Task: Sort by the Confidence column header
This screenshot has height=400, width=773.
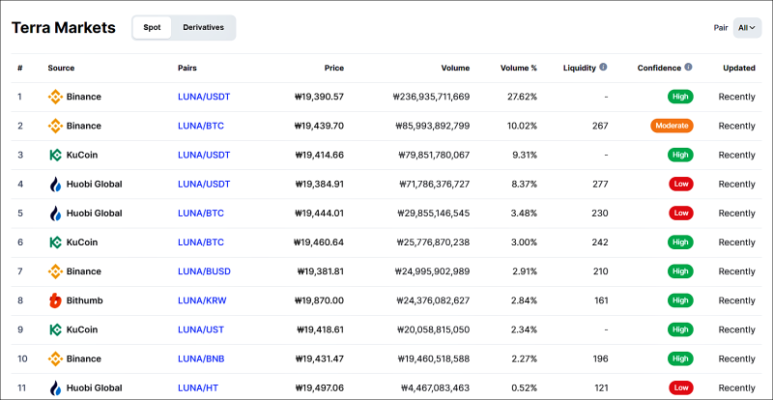Action: pyautogui.click(x=659, y=68)
